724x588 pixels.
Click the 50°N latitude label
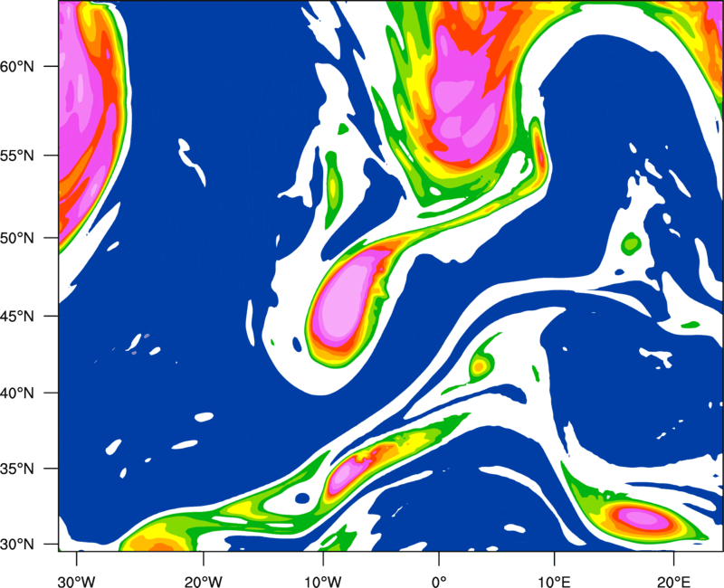point(17,238)
